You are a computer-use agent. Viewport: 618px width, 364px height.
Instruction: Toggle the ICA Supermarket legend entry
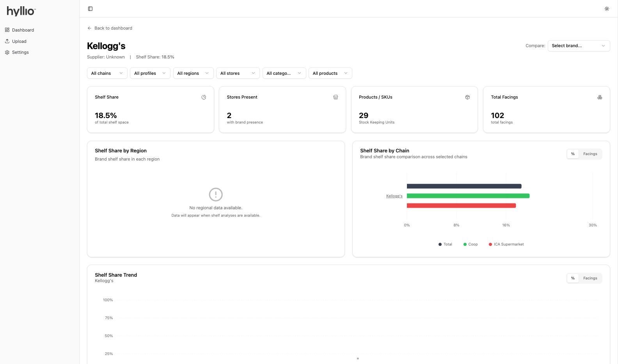pyautogui.click(x=506, y=244)
